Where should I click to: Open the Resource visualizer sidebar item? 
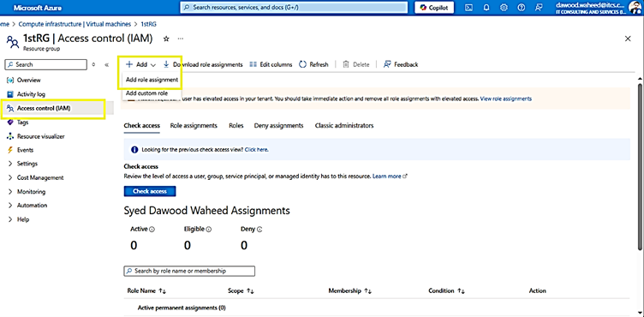[x=40, y=136]
